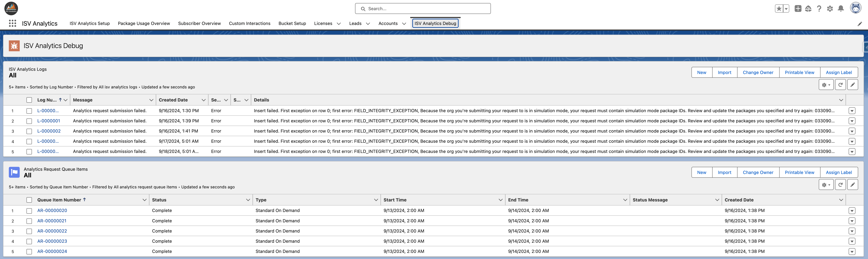Click the search magnifier in the search box
The image size is (868, 259).
[x=363, y=9]
